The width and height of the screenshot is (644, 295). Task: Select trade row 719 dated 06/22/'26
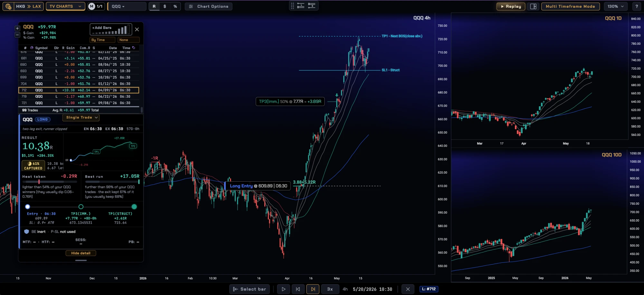[79, 97]
